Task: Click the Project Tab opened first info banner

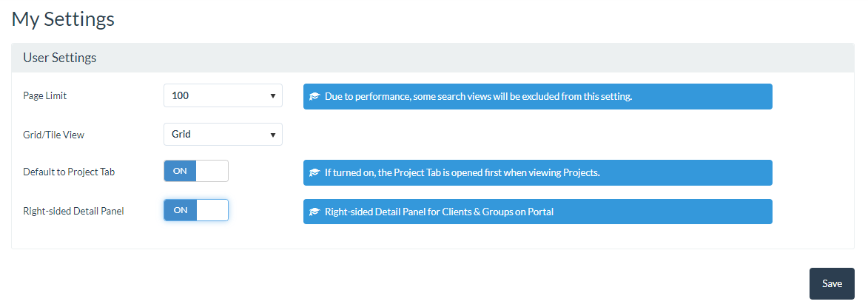Action: pos(537,172)
